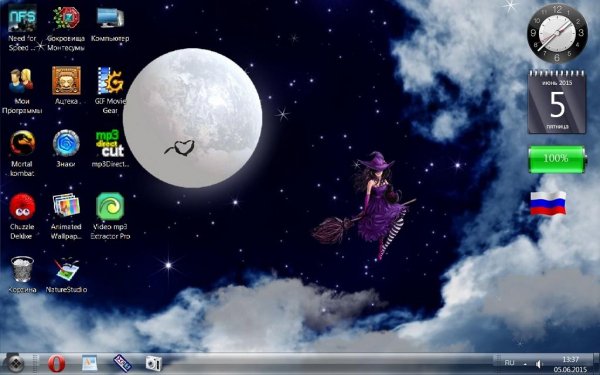
Task: Open the Компьютер desktop icon
Action: coord(110,23)
